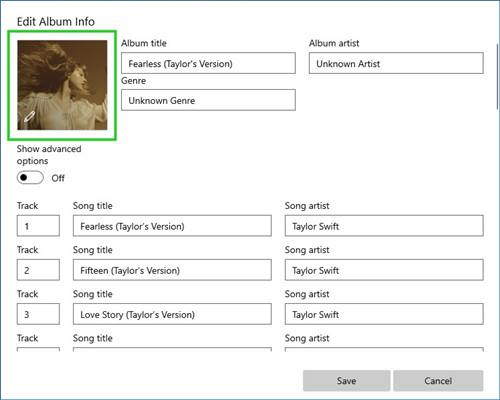This screenshot has width=500, height=400.
Task: Click the Album title field
Action: [208, 63]
